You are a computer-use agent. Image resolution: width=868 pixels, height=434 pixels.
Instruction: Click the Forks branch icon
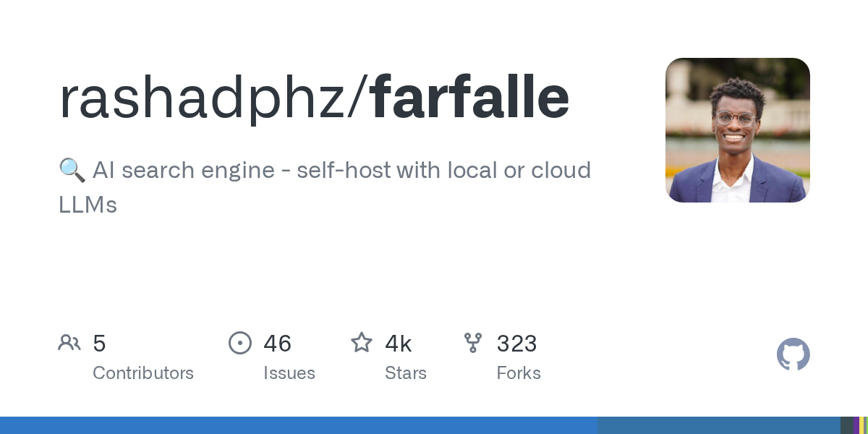tap(473, 343)
